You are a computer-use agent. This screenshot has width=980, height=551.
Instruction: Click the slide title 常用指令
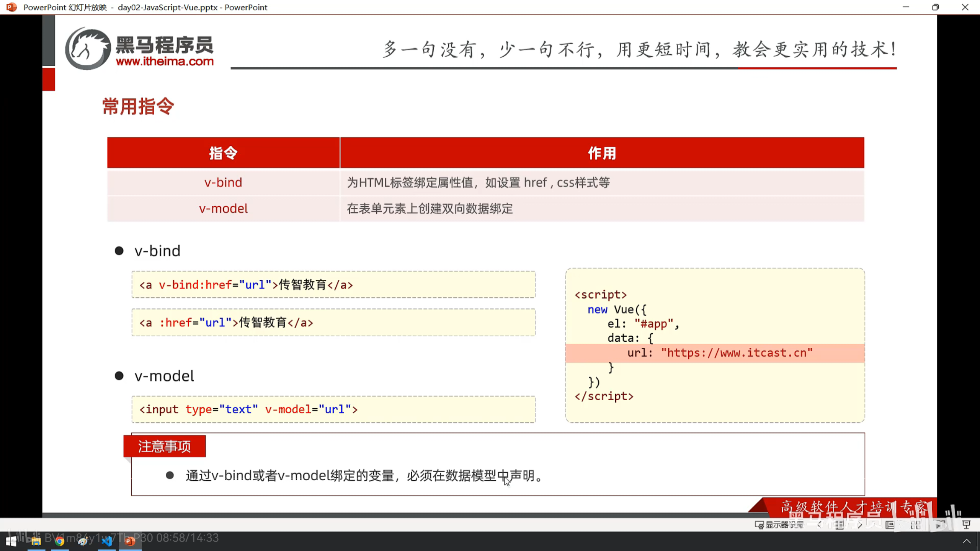click(138, 106)
